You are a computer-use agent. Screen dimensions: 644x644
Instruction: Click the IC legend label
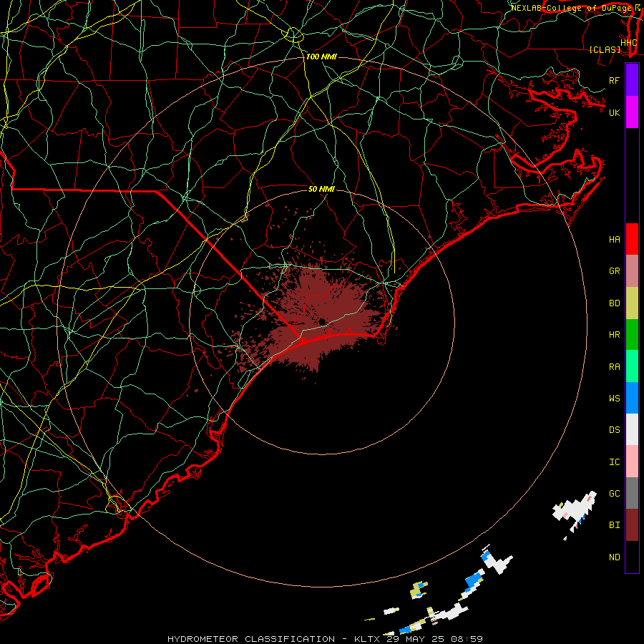(614, 462)
